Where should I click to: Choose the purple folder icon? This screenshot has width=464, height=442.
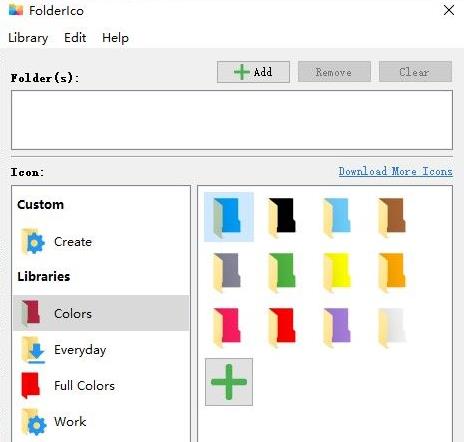(337, 327)
